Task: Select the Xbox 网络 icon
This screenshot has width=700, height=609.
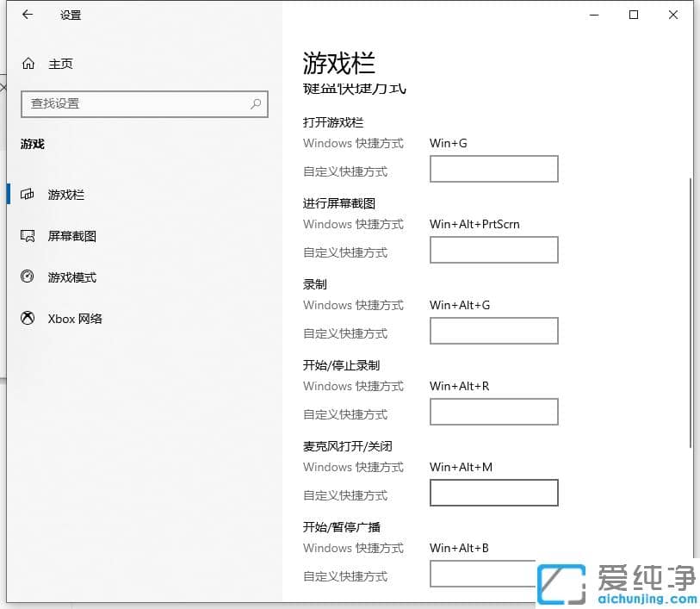Action: [28, 318]
